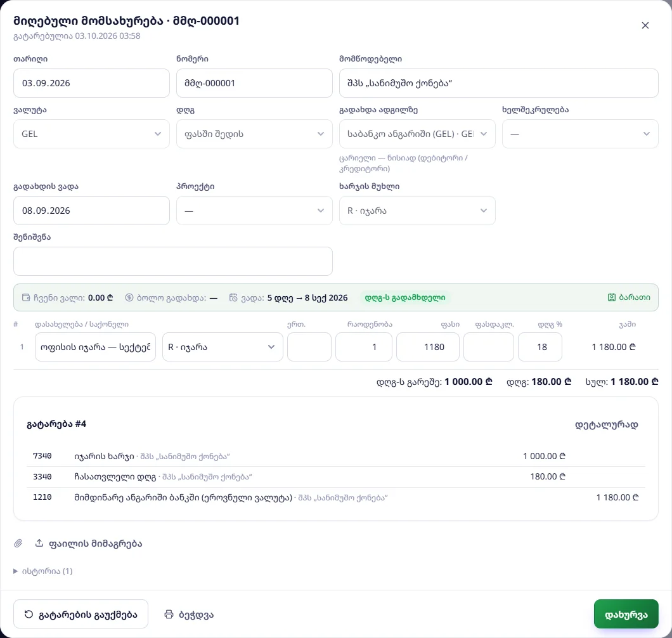Open the supplier ბარათი card icon
Viewport: 672px width, 638px height.
[612, 297]
